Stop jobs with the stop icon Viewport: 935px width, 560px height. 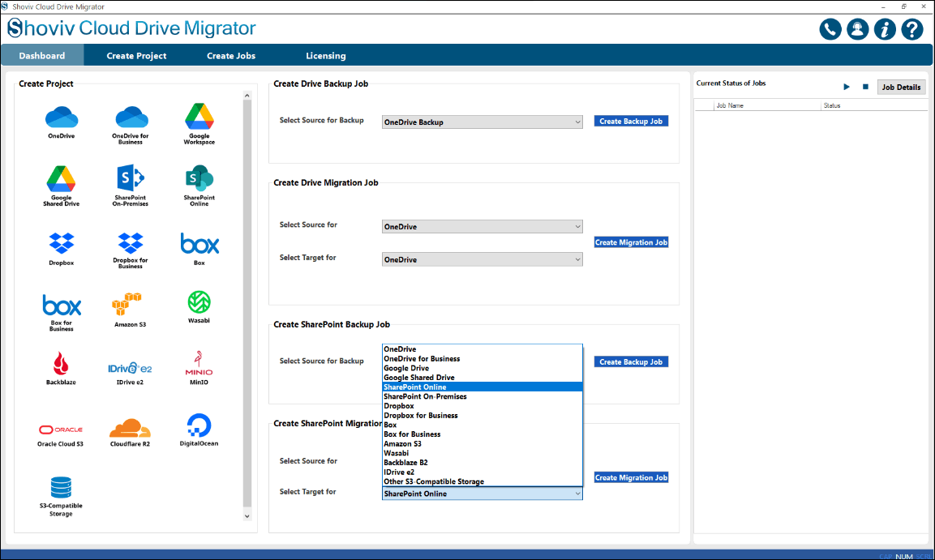[865, 87]
